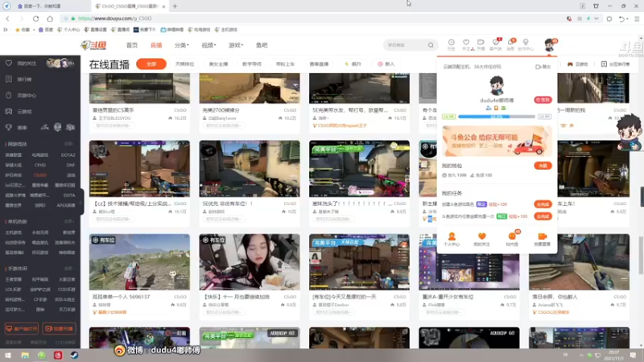This screenshot has width=644, height=362.
Task: Select the 美女主播 filter pill
Action: [x=218, y=64]
